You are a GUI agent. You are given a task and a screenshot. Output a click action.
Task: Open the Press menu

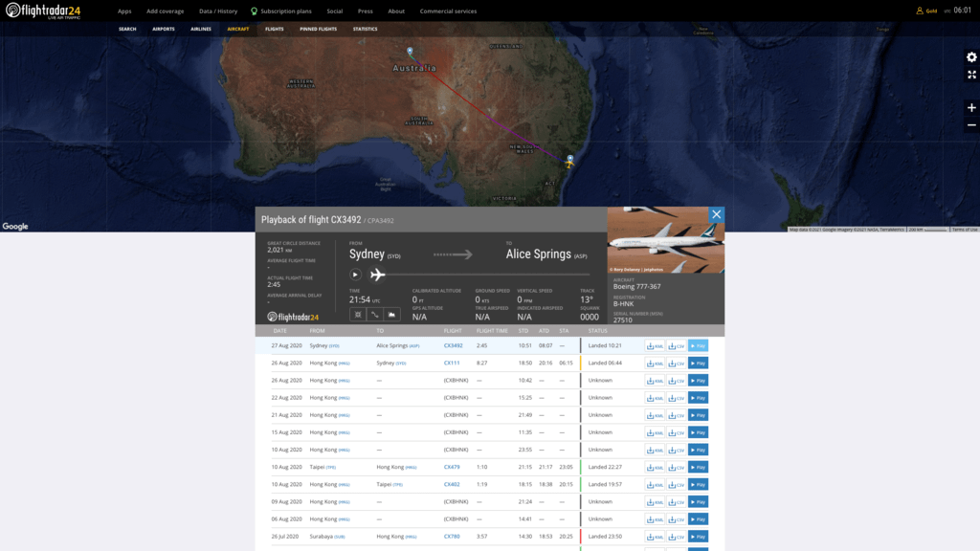pos(365,11)
